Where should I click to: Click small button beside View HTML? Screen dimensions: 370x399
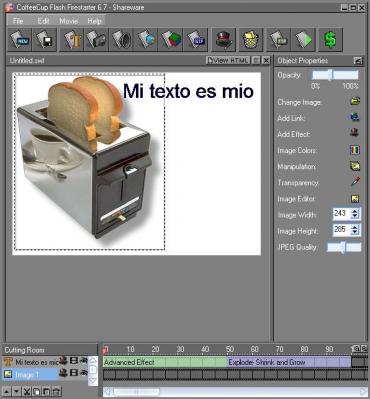tap(256, 60)
